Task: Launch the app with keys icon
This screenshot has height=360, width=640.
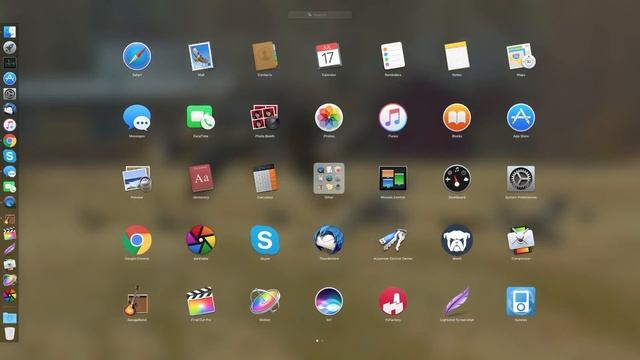Action: [393, 240]
